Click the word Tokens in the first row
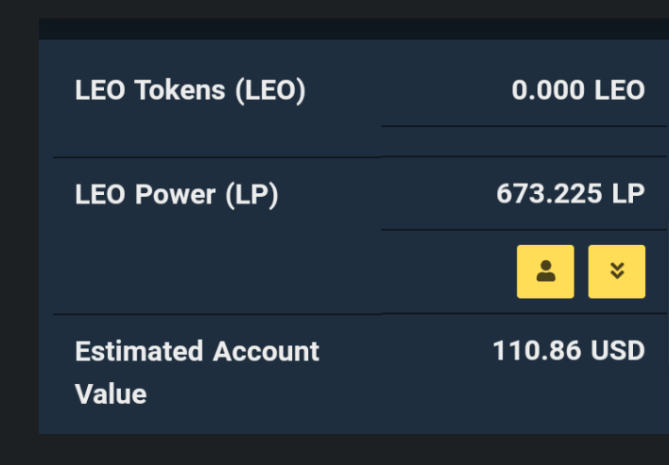Image resolution: width=669 pixels, height=465 pixels. coord(180,90)
